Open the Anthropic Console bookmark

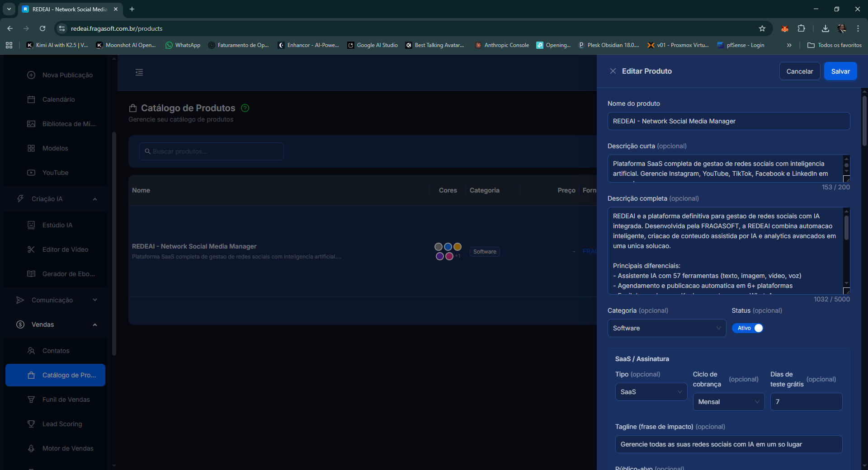click(x=502, y=45)
